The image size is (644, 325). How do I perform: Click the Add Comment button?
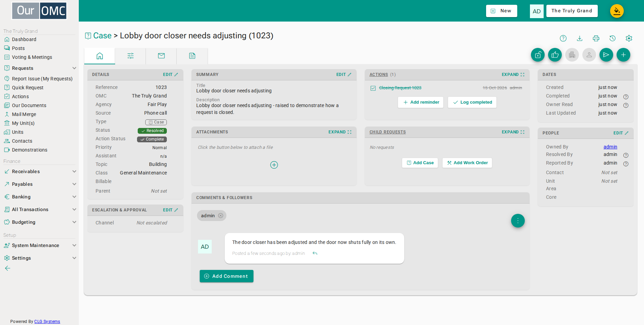tap(226, 276)
